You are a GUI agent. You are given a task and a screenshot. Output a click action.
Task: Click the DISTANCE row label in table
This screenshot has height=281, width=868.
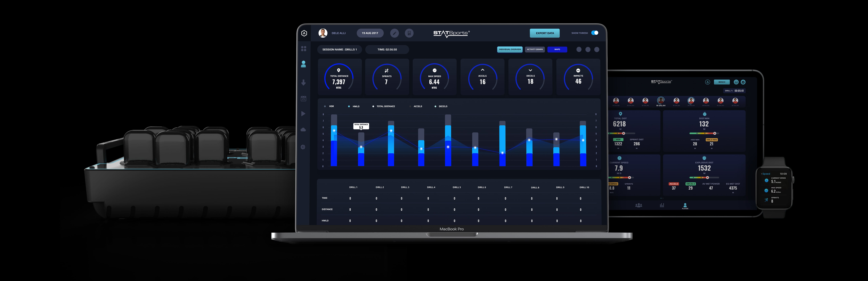327,209
